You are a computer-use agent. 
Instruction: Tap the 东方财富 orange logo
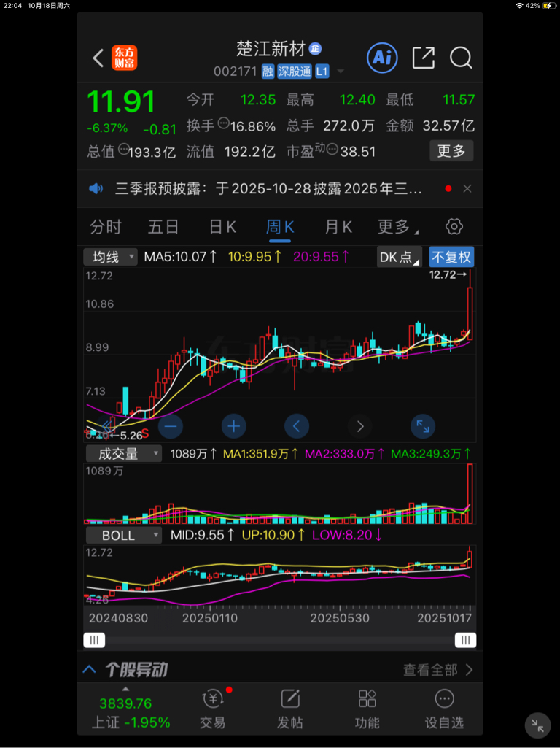point(125,58)
